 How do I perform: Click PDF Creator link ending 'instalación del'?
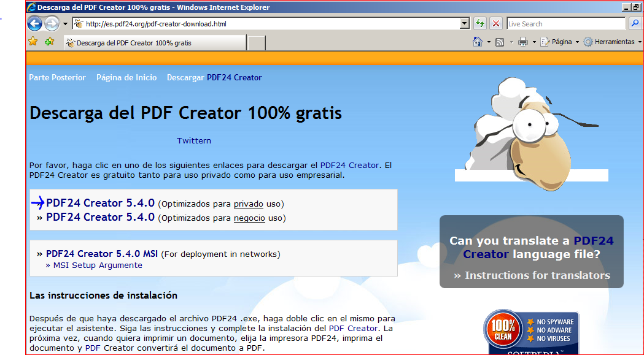coord(353,329)
